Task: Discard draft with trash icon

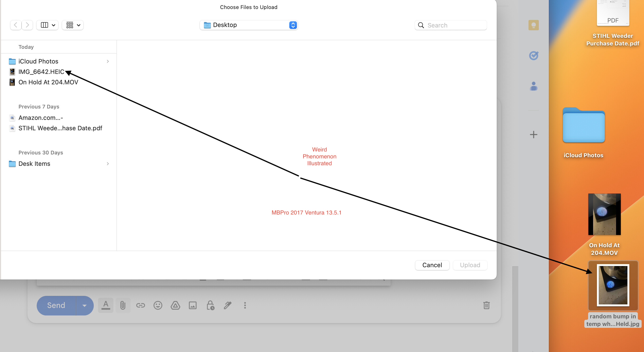Action: point(487,305)
